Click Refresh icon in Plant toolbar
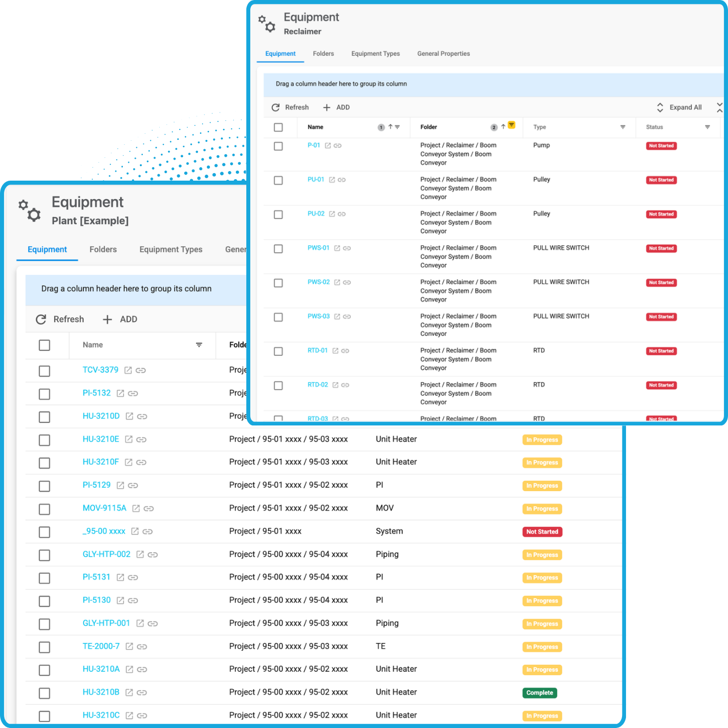 pyautogui.click(x=41, y=319)
